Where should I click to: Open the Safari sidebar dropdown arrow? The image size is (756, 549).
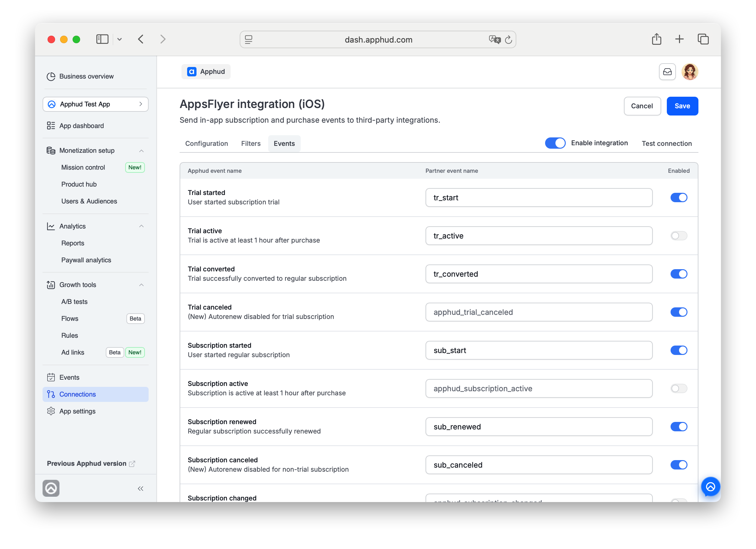120,39
